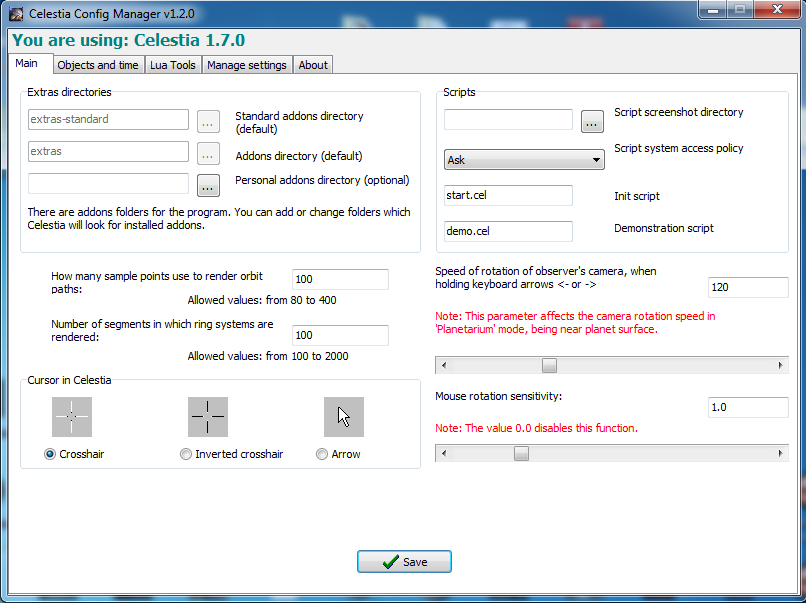Viewport: 806px width, 603px height.
Task: Click left arrow of mouse sensitivity slider
Action: 444,453
